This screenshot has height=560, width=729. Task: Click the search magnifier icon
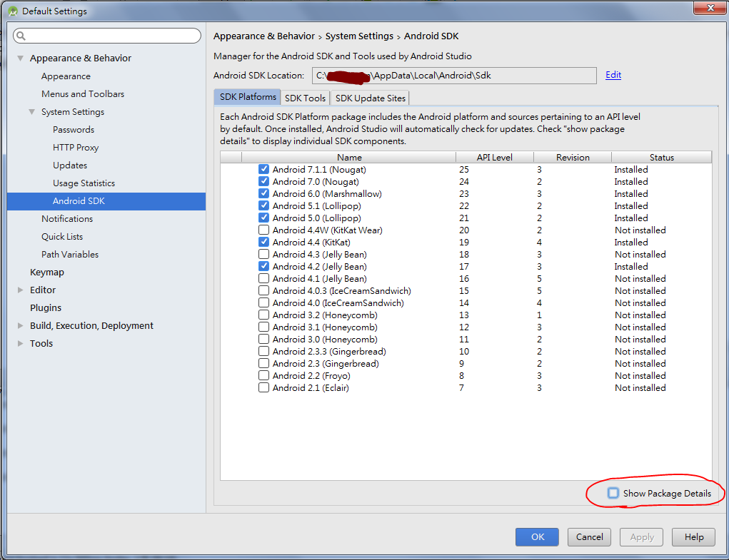tap(21, 36)
